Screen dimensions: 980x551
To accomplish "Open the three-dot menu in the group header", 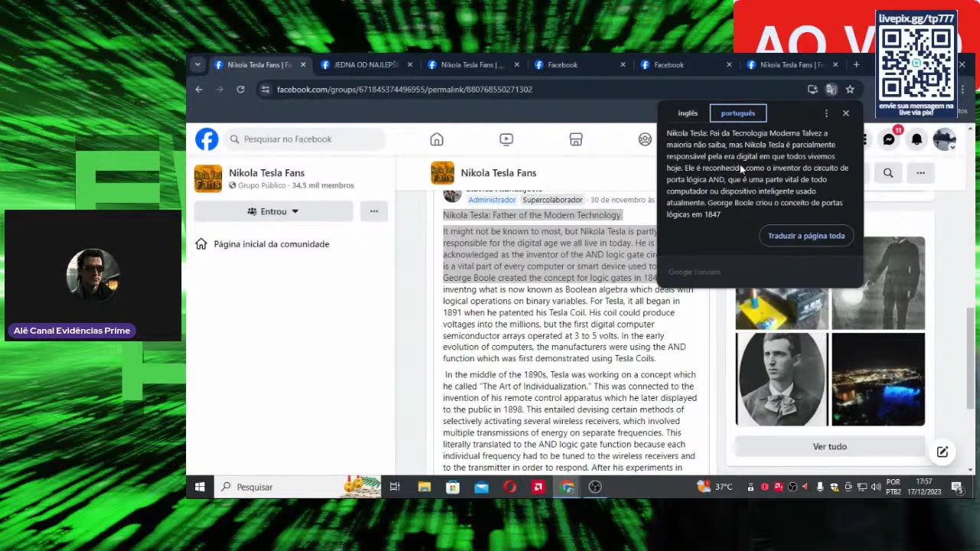I will 920,173.
